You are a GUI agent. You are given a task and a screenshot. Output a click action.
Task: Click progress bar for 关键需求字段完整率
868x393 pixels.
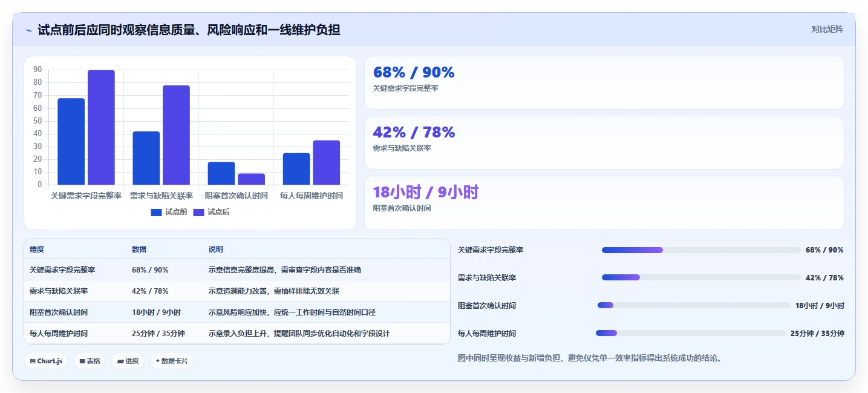coord(701,250)
